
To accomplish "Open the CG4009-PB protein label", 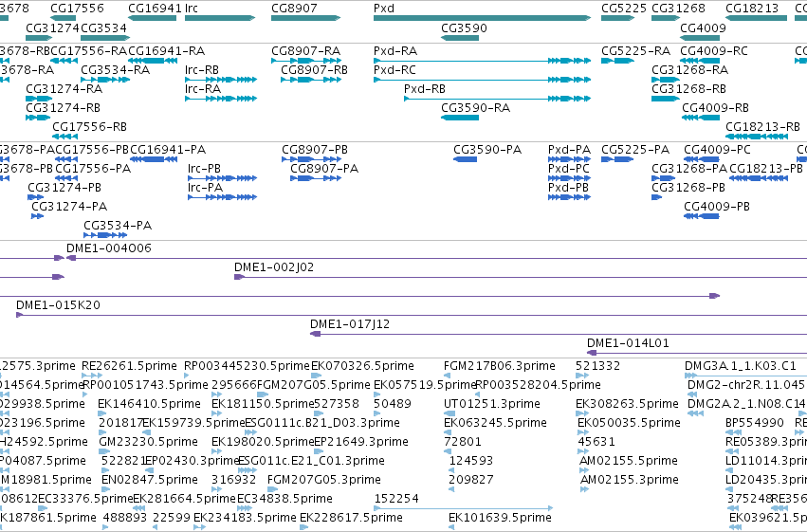I will [x=717, y=207].
